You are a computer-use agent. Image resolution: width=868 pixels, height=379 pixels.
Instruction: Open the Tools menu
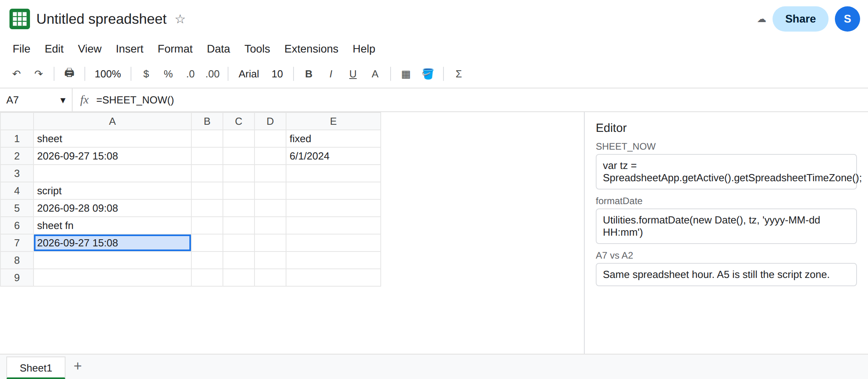(257, 49)
